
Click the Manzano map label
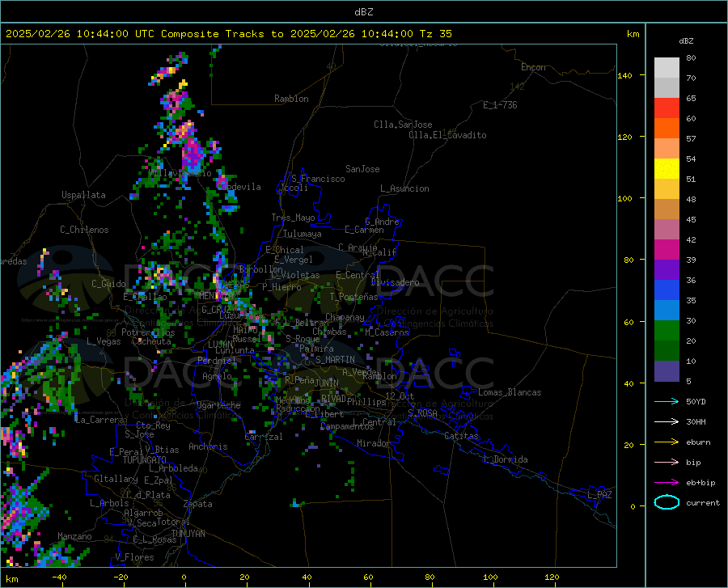tap(74, 536)
